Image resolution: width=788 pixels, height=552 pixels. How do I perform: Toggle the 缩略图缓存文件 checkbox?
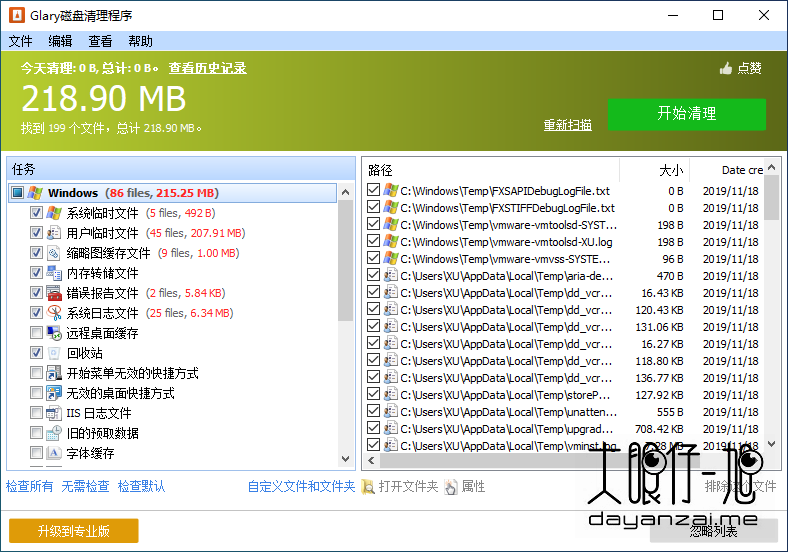[36, 253]
